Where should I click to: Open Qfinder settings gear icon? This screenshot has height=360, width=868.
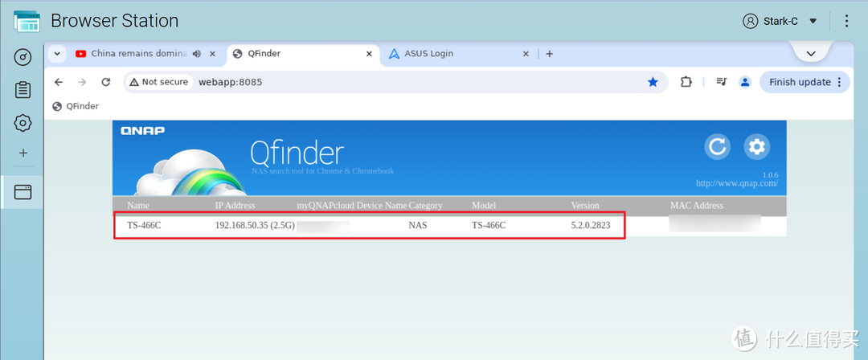(x=757, y=146)
